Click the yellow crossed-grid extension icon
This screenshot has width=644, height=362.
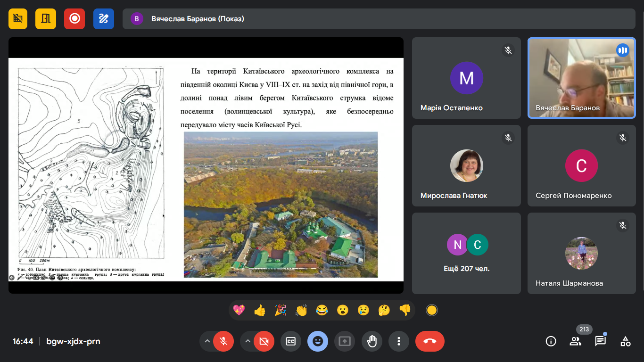(18, 19)
